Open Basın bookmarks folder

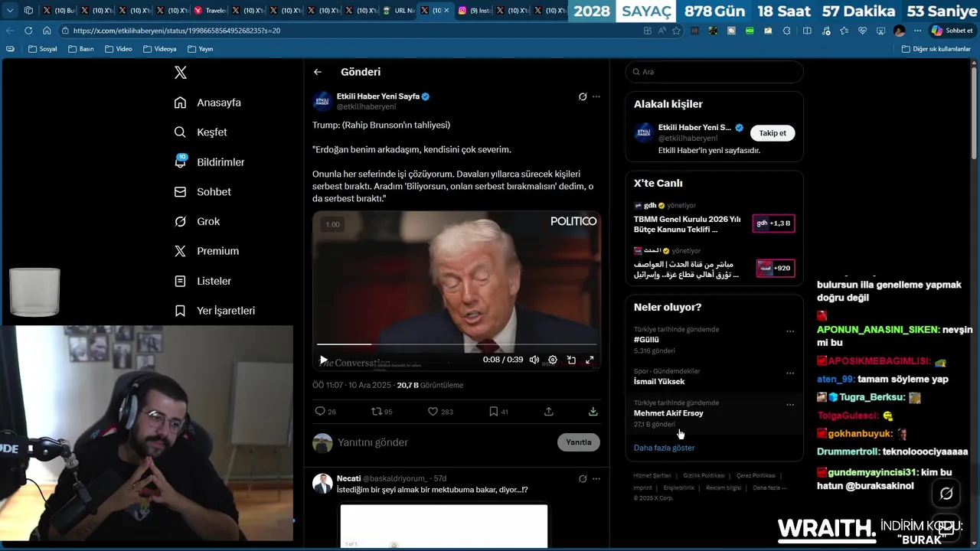point(81,49)
